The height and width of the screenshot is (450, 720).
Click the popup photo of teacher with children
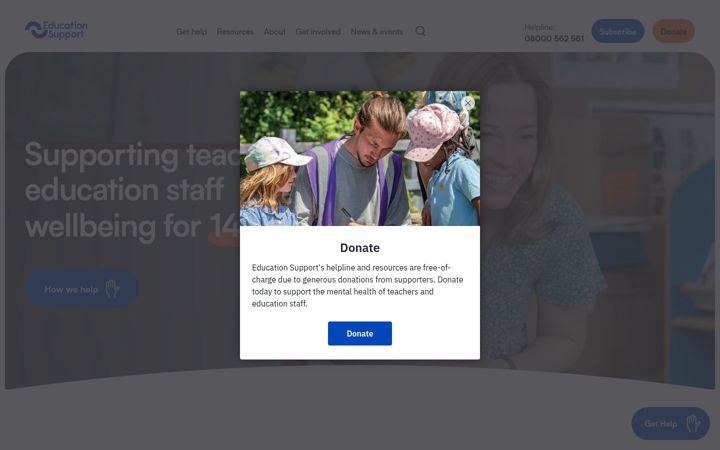(360, 158)
